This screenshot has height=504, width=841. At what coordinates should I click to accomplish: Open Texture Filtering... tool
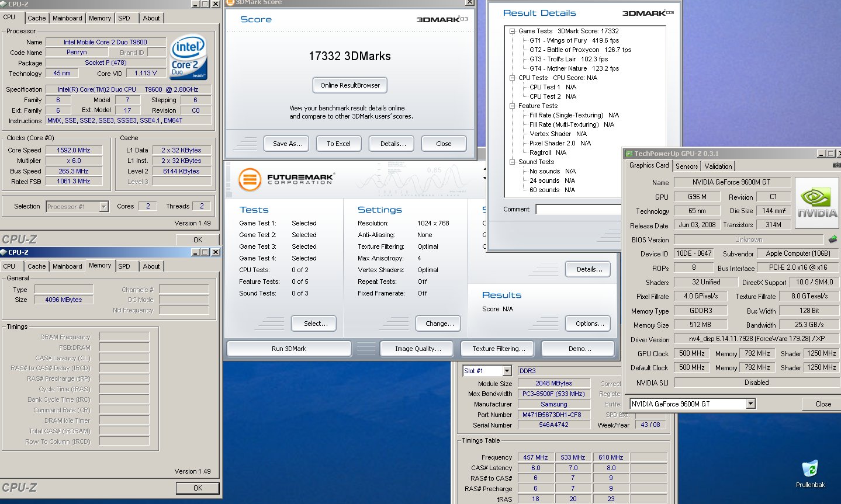click(499, 349)
